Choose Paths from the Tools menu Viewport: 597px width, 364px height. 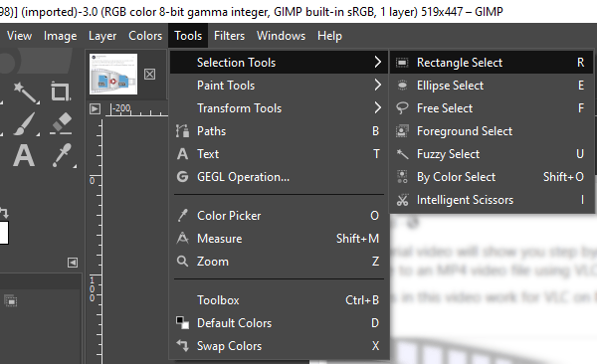click(279, 131)
